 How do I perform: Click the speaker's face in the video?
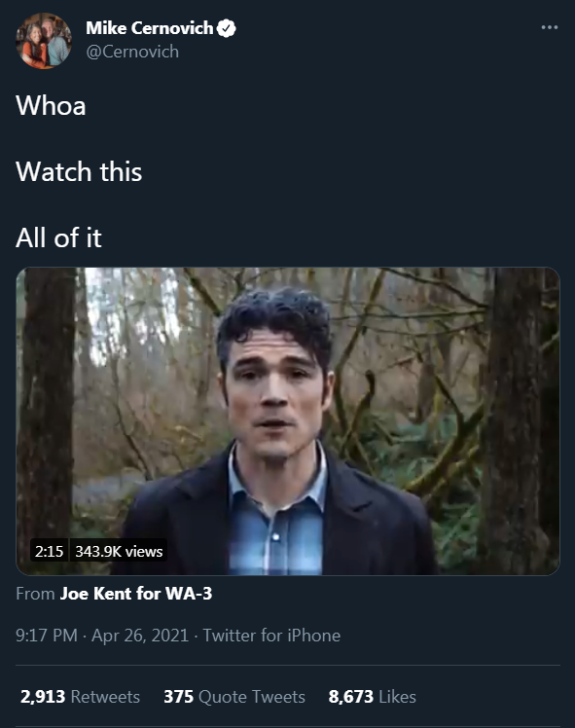click(276, 390)
